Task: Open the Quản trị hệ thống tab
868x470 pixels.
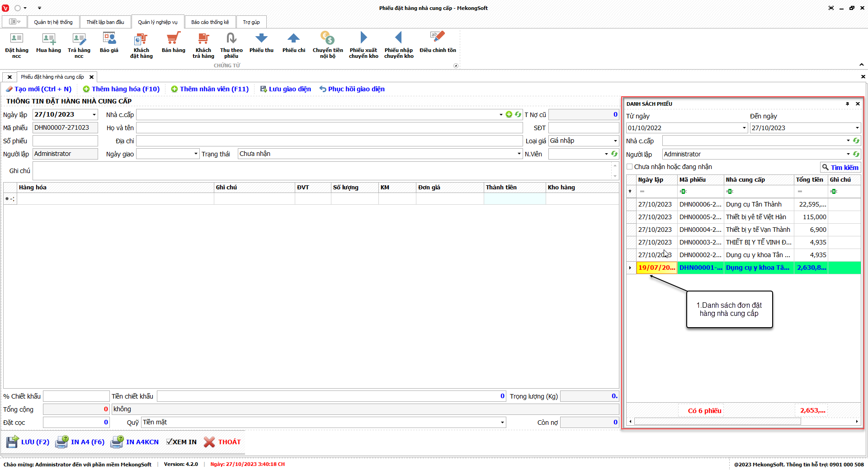Action: (53, 22)
